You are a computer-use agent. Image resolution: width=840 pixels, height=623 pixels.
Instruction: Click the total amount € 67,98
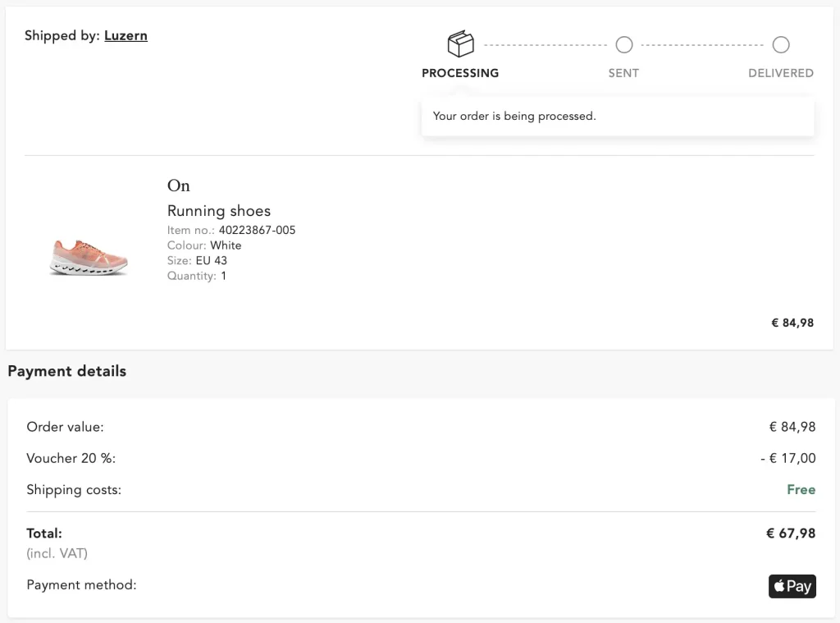(x=791, y=534)
